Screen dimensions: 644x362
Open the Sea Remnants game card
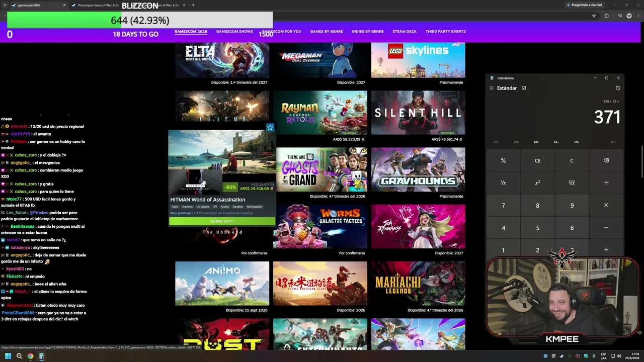[418, 226]
